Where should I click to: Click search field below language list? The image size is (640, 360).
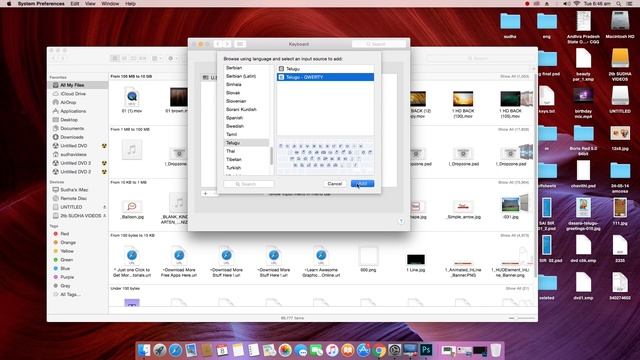pyautogui.click(x=249, y=184)
